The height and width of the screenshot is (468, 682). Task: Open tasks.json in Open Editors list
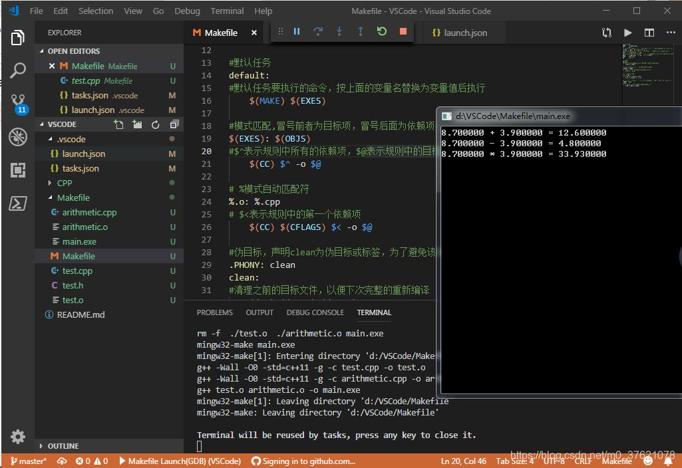point(110,96)
